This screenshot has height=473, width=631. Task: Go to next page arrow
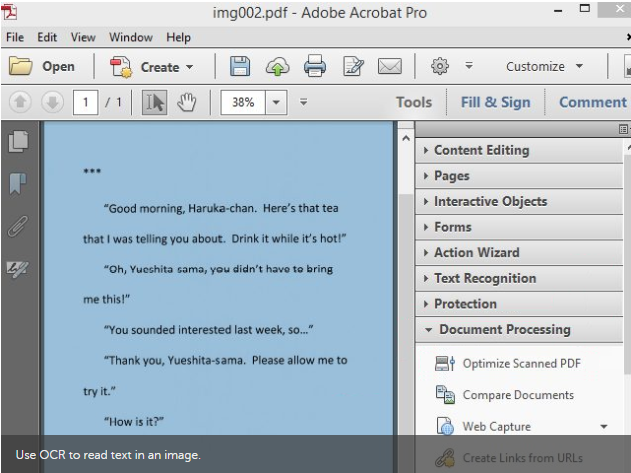pos(52,102)
